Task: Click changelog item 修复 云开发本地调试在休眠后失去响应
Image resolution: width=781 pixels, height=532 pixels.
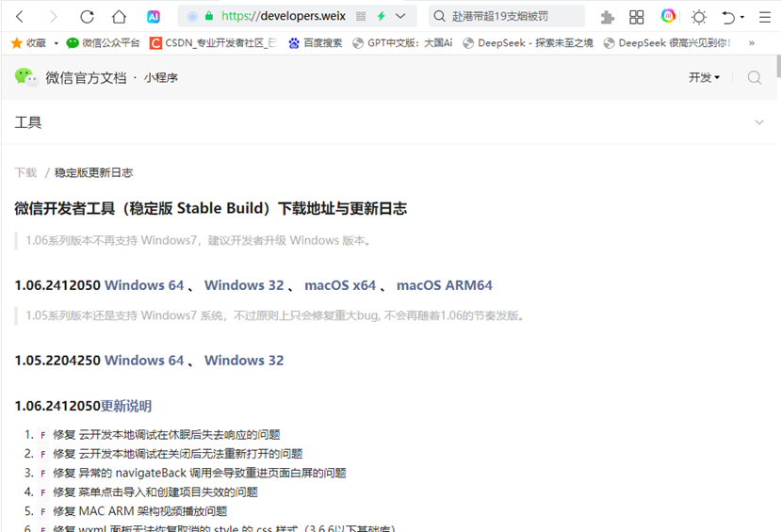Action: pyautogui.click(x=167, y=435)
